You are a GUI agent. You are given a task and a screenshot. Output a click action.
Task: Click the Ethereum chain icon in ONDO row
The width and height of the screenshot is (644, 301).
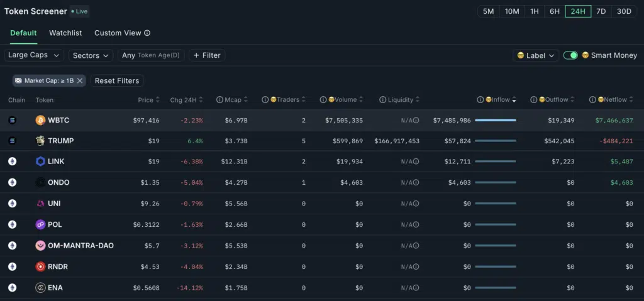(x=13, y=182)
